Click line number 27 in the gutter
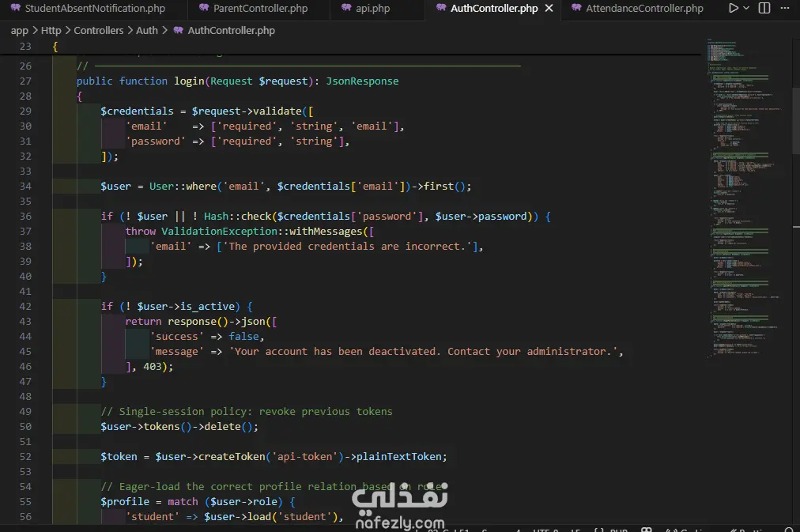This screenshot has height=532, width=800. [x=25, y=81]
